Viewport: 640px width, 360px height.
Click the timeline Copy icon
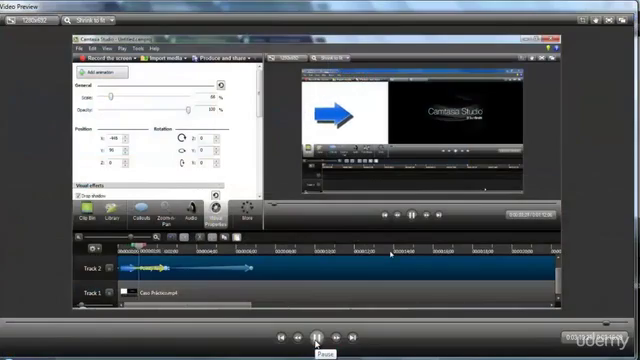point(224,237)
